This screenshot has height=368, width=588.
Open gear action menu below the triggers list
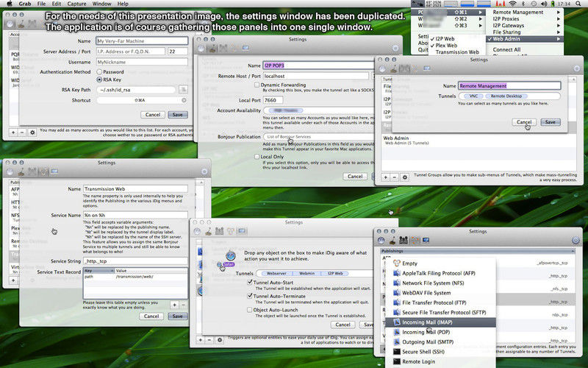coord(220,340)
